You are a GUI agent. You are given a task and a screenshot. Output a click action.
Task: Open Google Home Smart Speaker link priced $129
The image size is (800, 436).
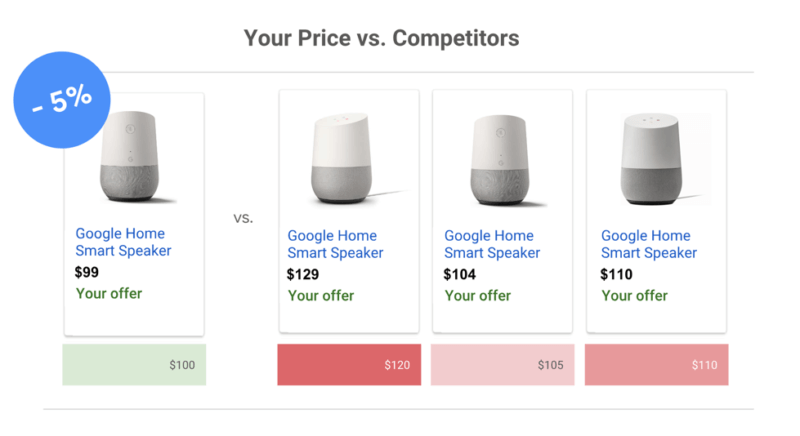pyautogui.click(x=335, y=244)
